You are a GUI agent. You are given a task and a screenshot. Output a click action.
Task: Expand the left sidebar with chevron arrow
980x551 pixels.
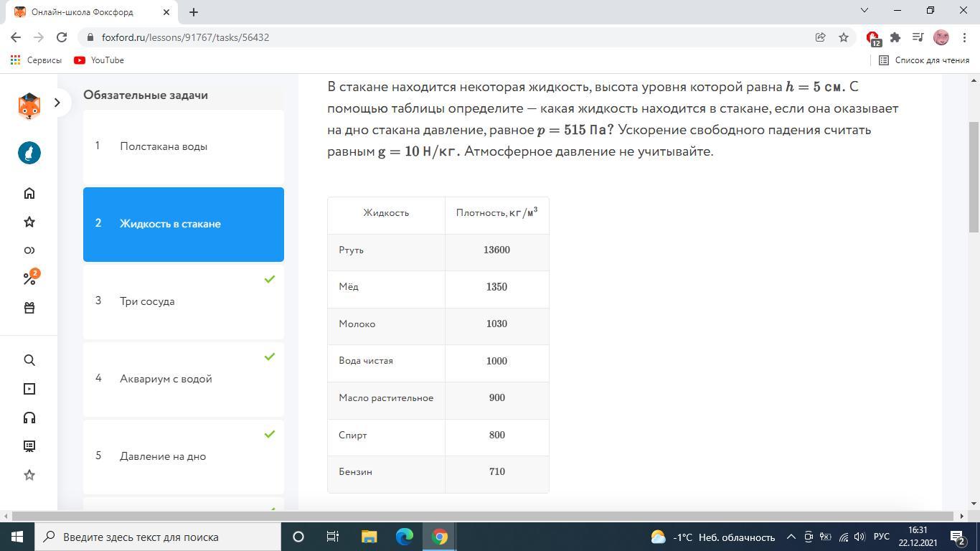[x=57, y=103]
